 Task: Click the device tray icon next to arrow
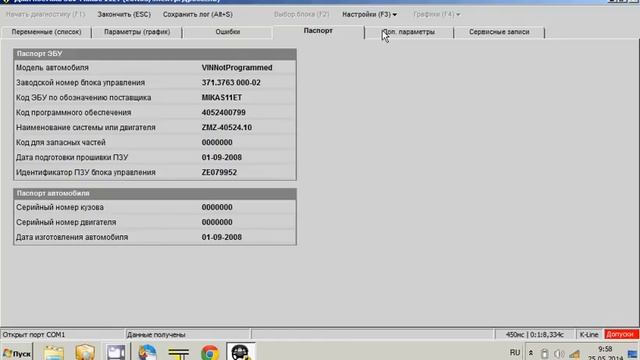coord(544,353)
